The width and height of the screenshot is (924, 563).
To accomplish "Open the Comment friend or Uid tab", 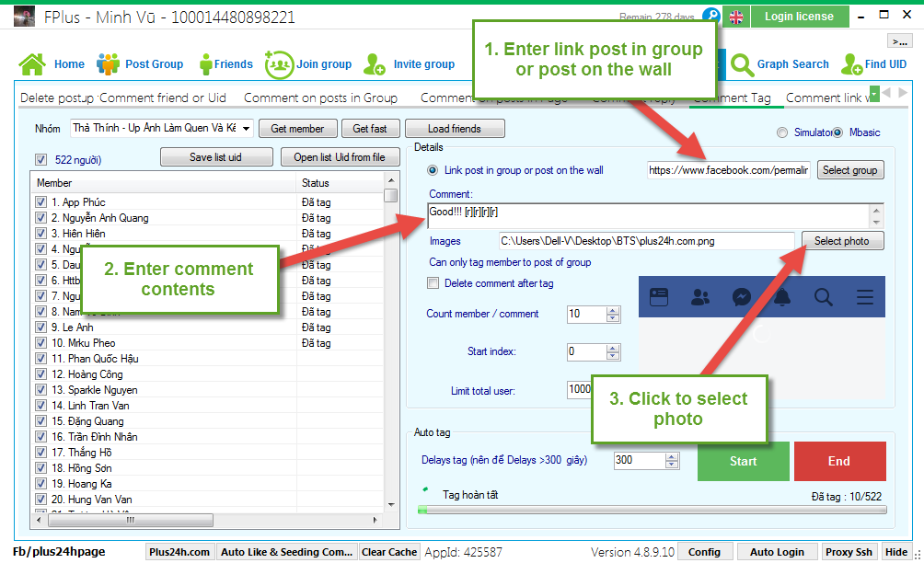I will coord(163,98).
